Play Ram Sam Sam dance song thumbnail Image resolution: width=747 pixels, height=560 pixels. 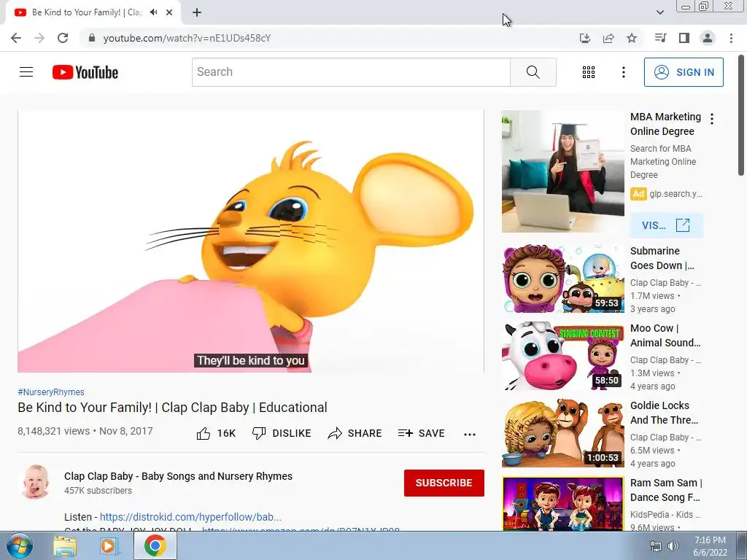(562, 503)
